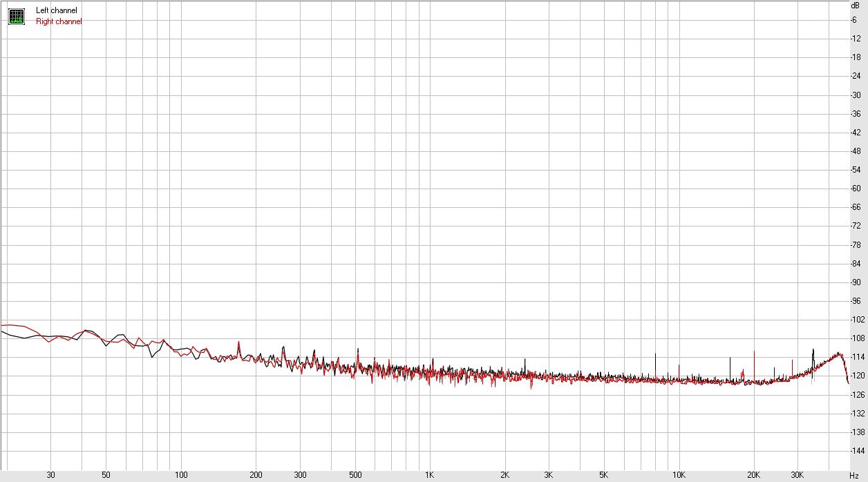This screenshot has height=482, width=868.
Task: Click the "Hz" unit label
Action: pyautogui.click(x=854, y=476)
